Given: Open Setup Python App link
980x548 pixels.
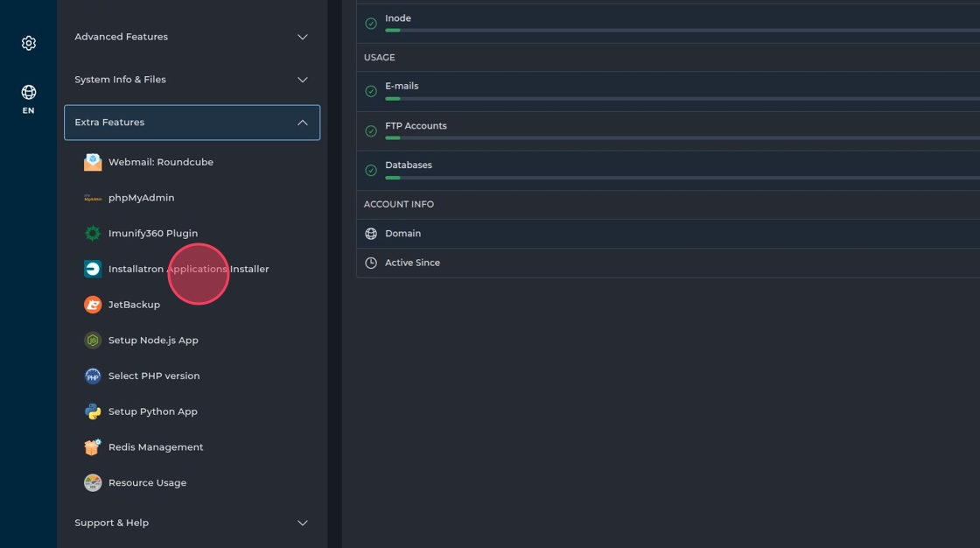Looking at the screenshot, I should 153,411.
